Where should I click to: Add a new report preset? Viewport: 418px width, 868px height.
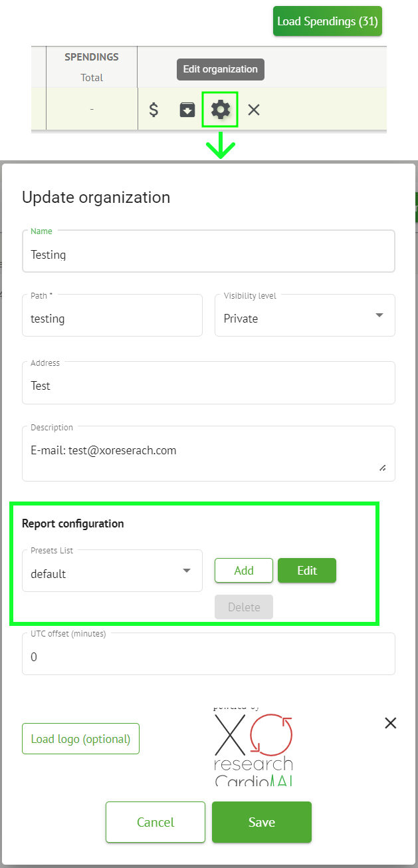[244, 571]
